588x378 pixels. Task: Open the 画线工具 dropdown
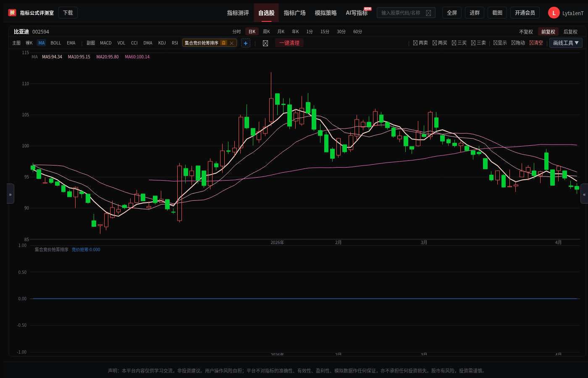coord(566,43)
